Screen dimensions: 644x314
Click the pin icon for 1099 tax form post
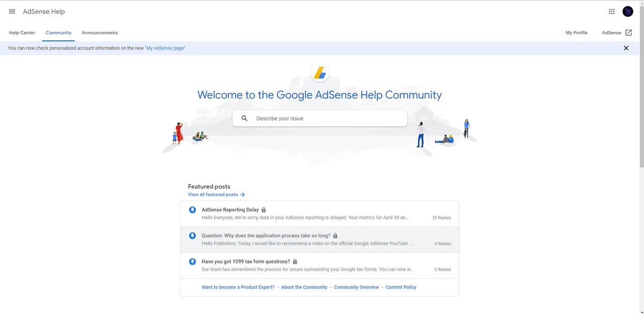[193, 261]
